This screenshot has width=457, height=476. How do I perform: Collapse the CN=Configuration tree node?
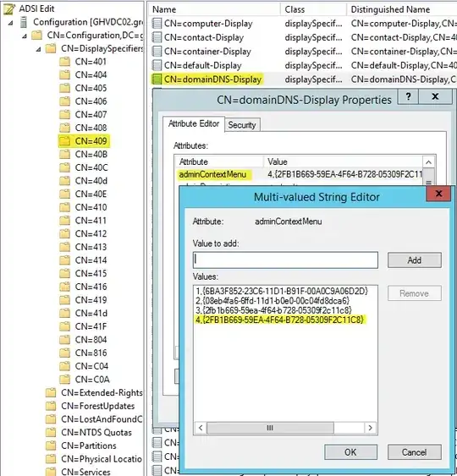[25, 36]
